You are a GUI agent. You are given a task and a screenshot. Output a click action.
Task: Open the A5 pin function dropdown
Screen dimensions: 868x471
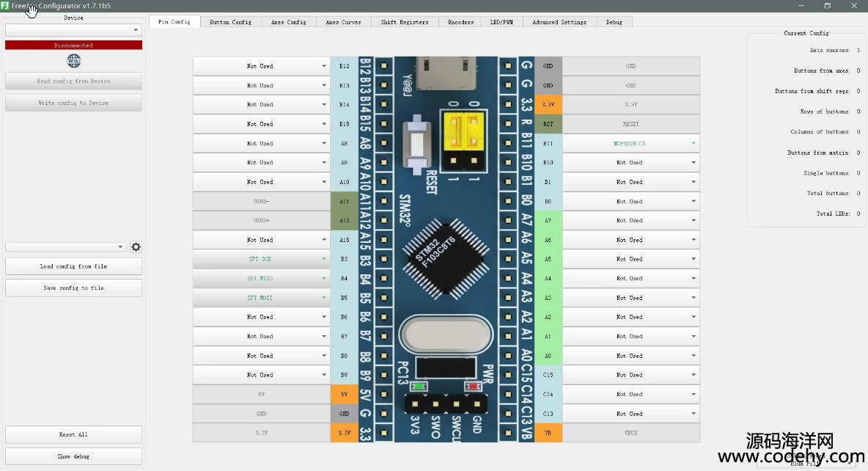coord(631,259)
